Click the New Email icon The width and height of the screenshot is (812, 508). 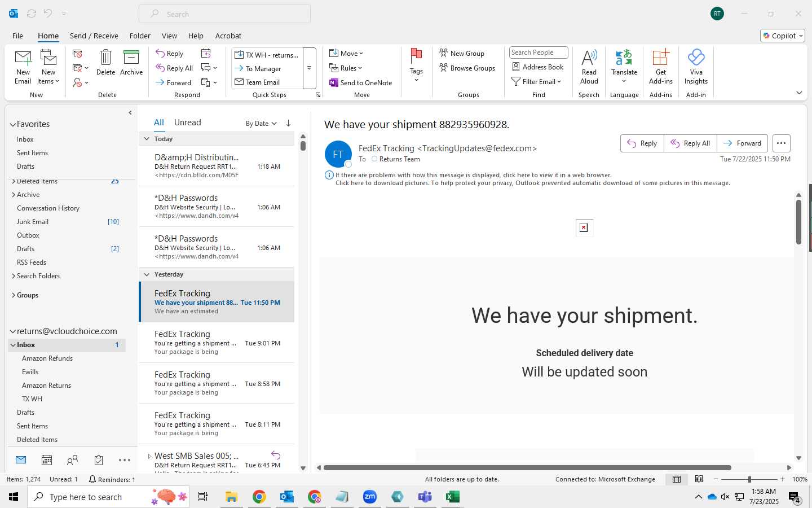(23, 67)
